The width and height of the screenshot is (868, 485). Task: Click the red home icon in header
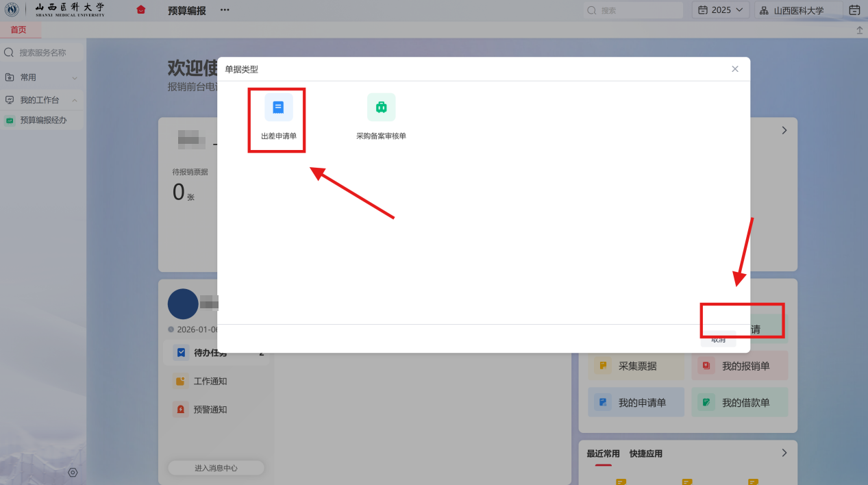tap(141, 10)
